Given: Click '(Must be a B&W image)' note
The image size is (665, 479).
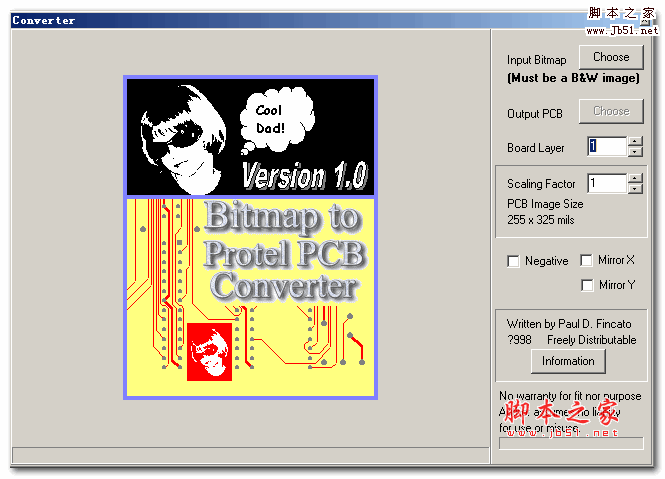Looking at the screenshot, I should [573, 78].
